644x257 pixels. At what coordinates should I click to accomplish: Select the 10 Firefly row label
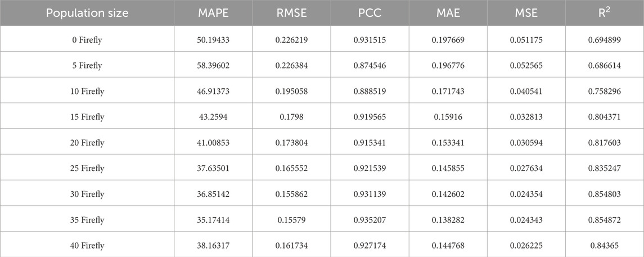click(87, 91)
